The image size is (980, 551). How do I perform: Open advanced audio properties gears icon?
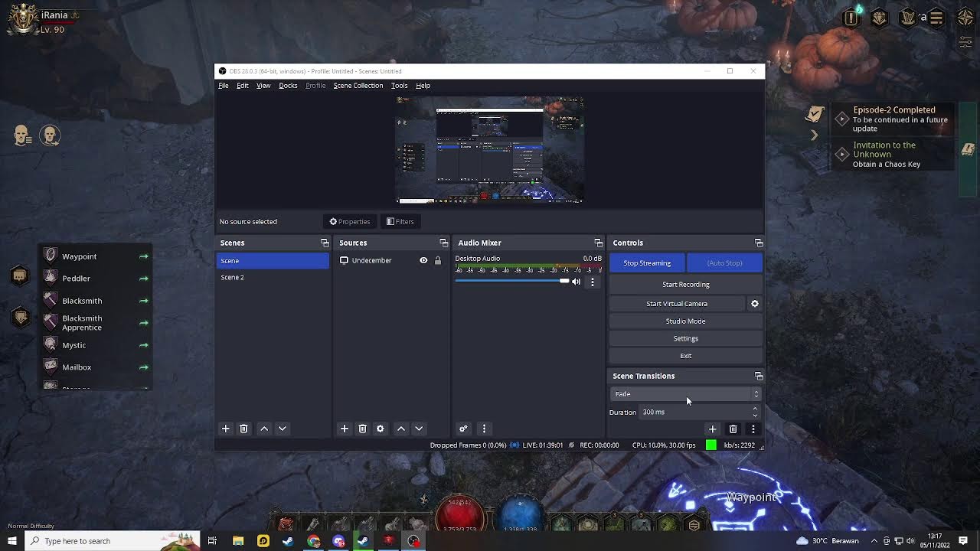click(463, 429)
